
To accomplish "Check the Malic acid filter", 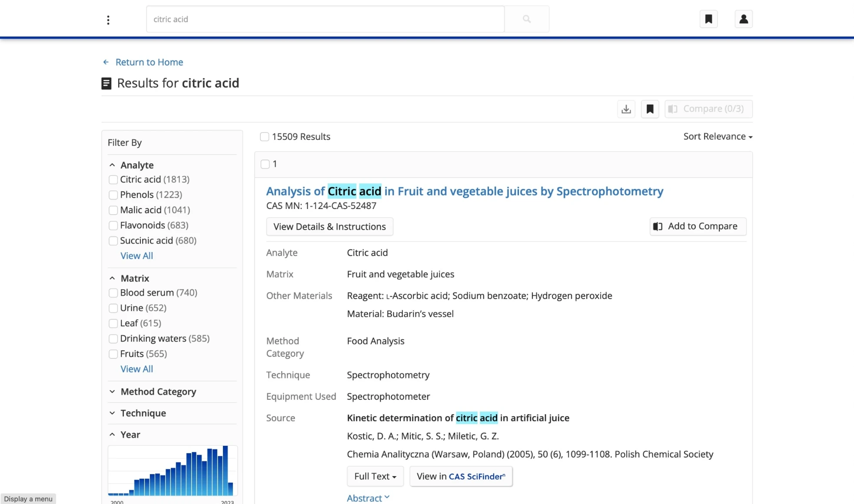I will pos(113,210).
